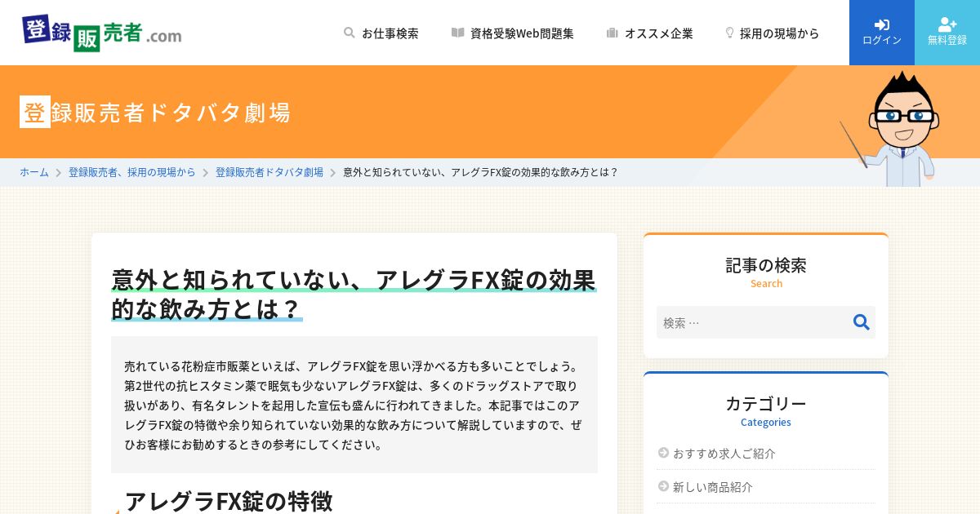Screen dimensions: 980x514
Task: Click the intro paragraph starting 売れている花粉症市販薬
Action: tap(354, 405)
